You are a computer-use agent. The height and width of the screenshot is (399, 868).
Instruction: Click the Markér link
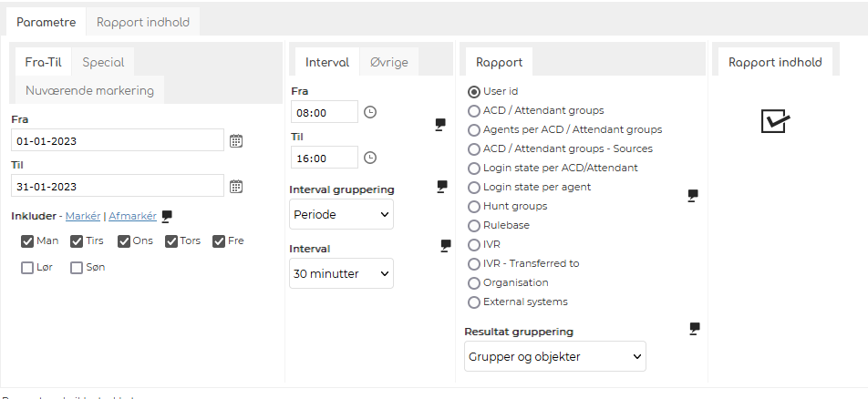pyautogui.click(x=83, y=216)
